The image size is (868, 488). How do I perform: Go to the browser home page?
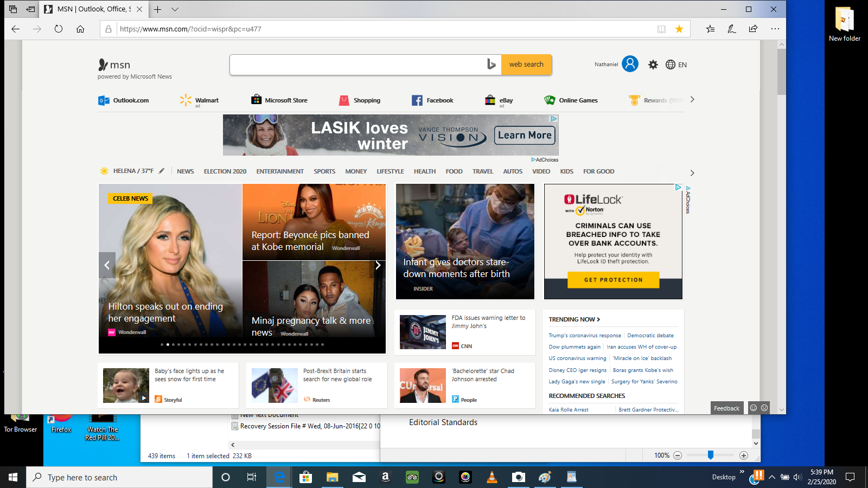point(80,29)
